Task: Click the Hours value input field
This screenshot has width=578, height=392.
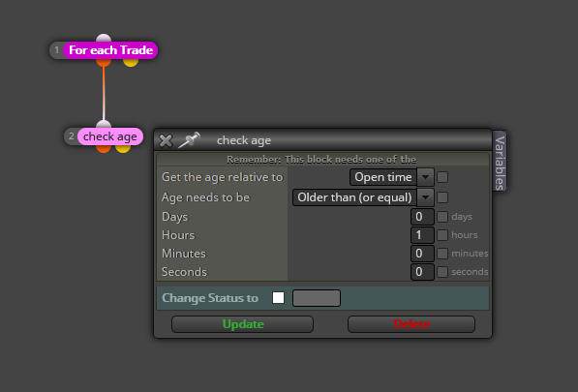Action: (x=422, y=235)
